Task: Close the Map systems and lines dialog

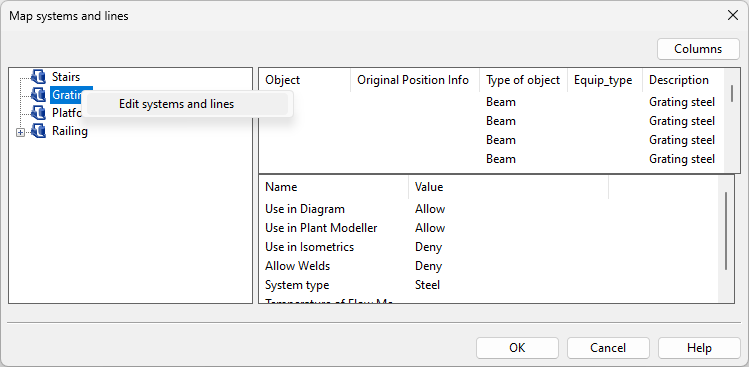Action: coord(733,15)
